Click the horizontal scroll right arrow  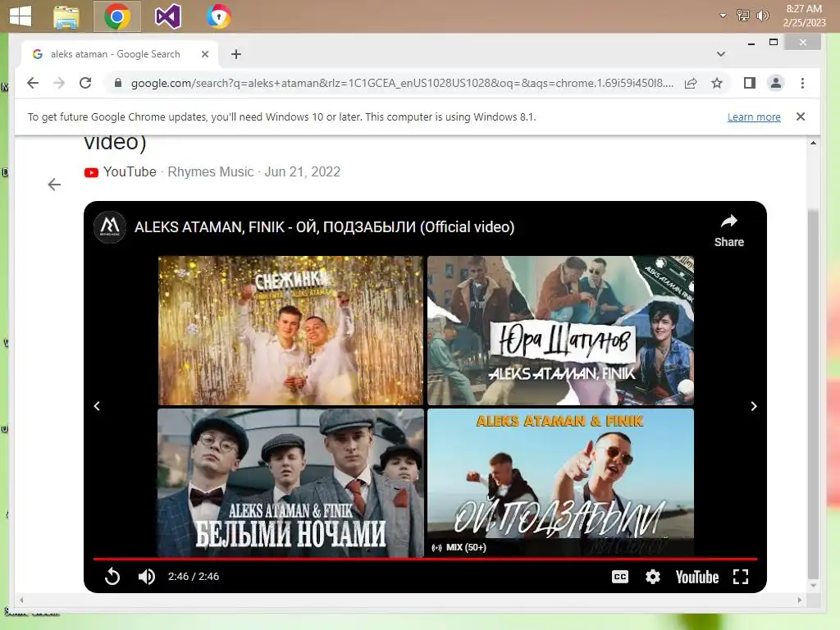coord(799,600)
